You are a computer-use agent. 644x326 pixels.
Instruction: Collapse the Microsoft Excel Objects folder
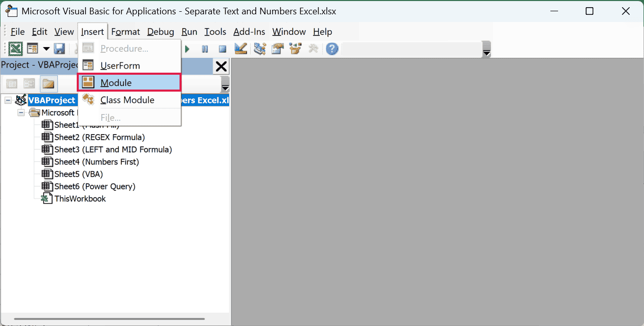pos(21,113)
